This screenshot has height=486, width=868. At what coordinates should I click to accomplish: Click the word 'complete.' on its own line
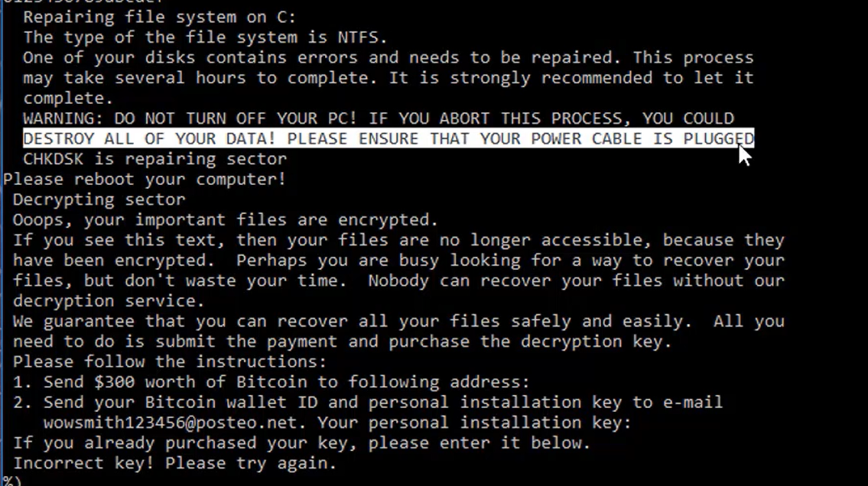point(68,99)
